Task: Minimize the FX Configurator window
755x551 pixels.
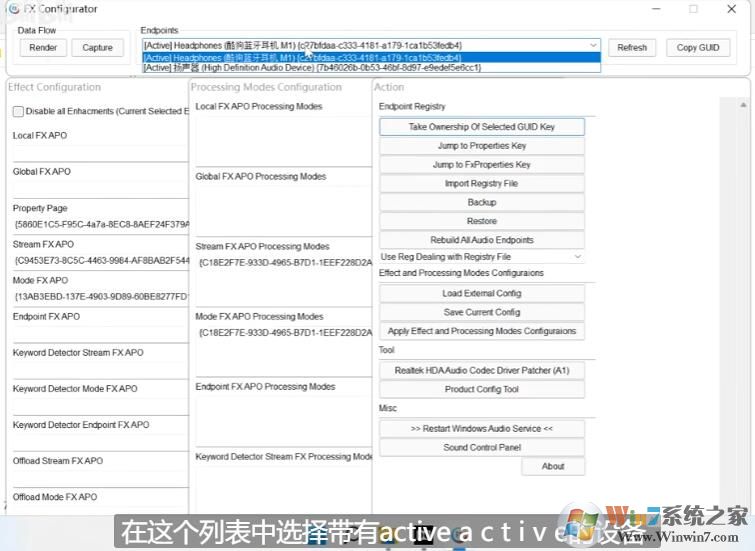Action: 656,9
